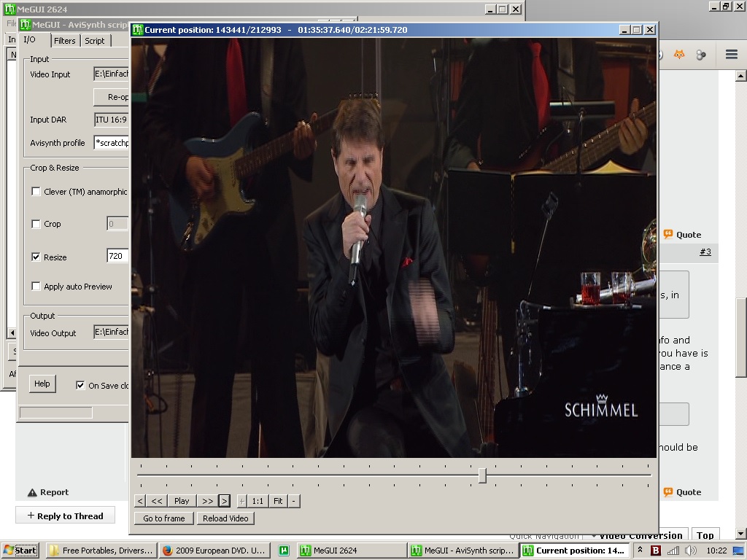Switch to the MeGUI 2624 taskbar window
Viewport: 747px width, 560px height.
coord(352,551)
